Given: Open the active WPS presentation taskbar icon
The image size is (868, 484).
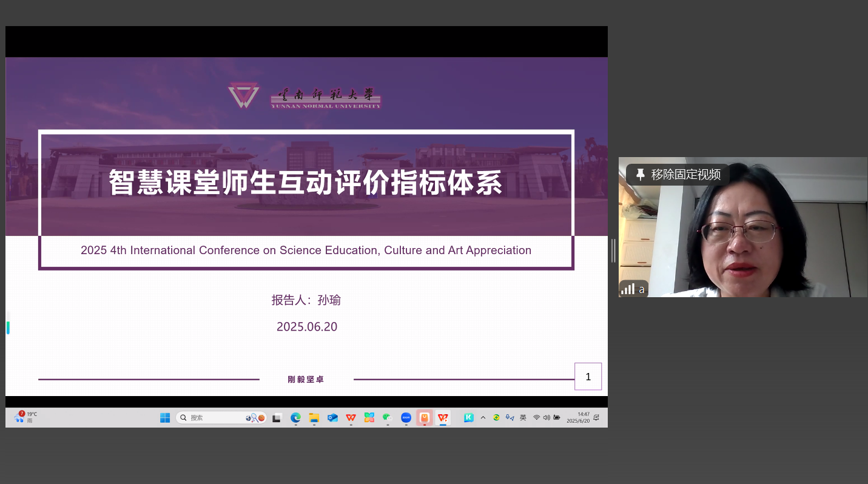Looking at the screenshot, I should tap(443, 417).
